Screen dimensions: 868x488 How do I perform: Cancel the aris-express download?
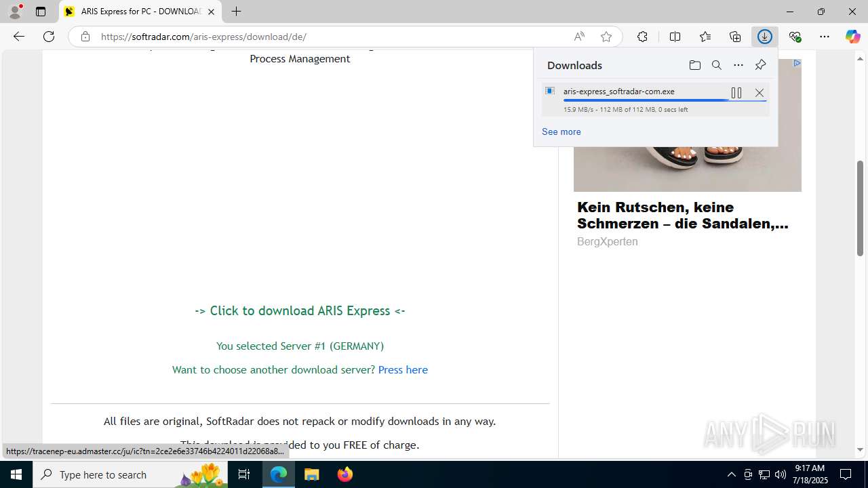coord(759,93)
